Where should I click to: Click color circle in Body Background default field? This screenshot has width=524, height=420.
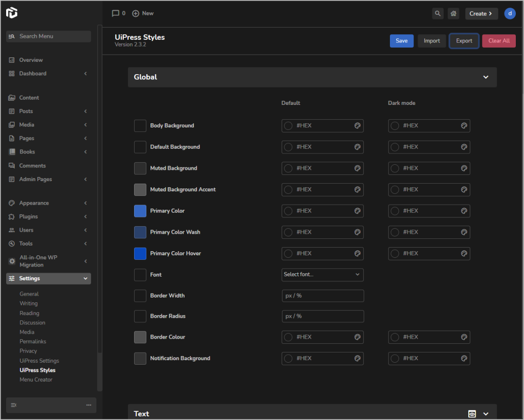click(x=288, y=126)
